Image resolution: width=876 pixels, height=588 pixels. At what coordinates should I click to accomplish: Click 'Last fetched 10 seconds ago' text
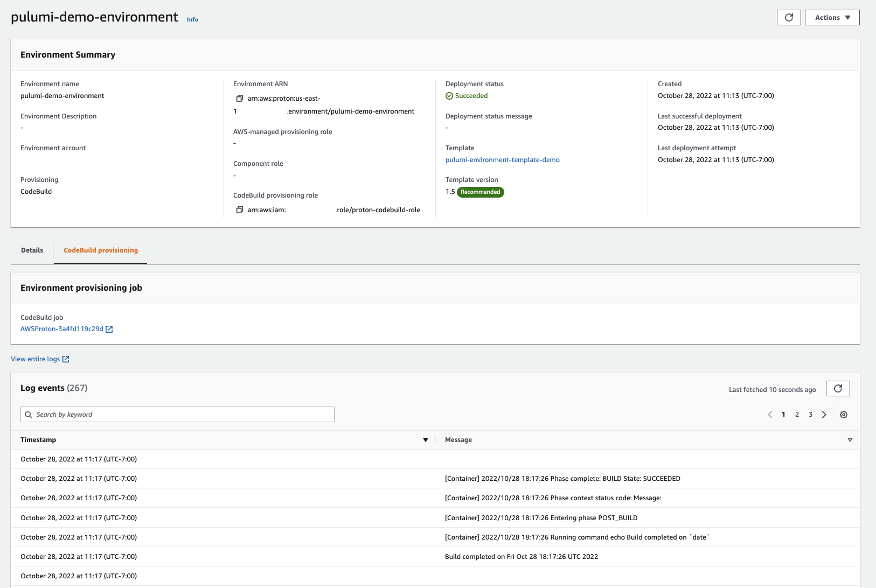pyautogui.click(x=772, y=390)
